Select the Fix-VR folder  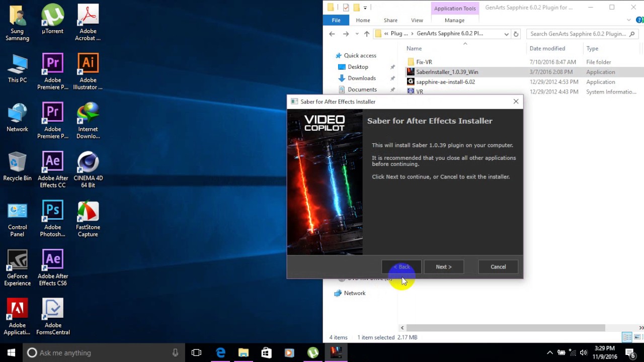[x=424, y=62]
